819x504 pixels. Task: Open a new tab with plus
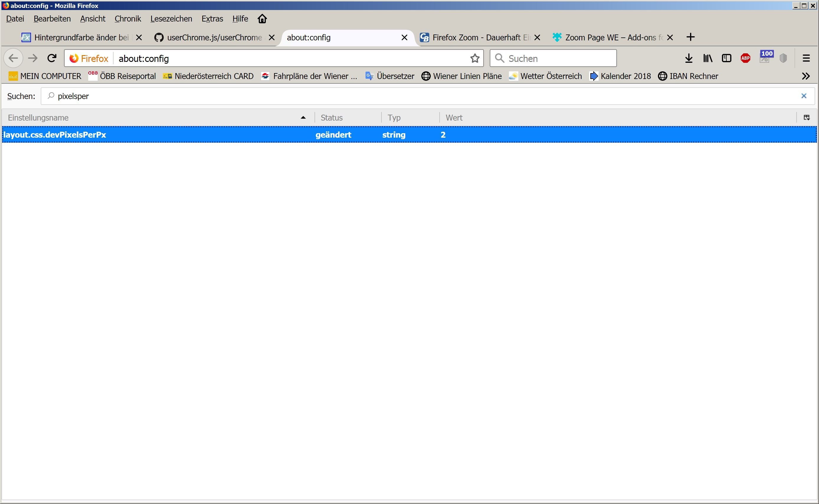point(691,37)
